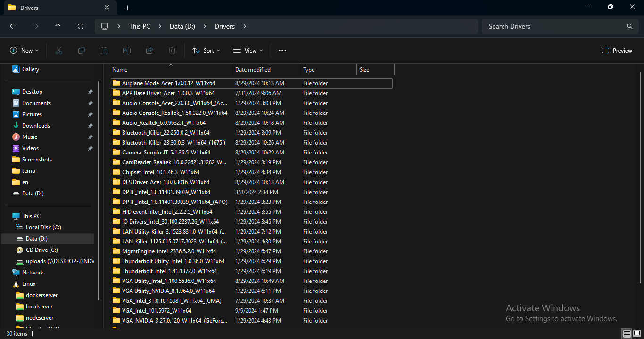Click the navigation pane scrollbar
This screenshot has width=644, height=339.
99,191
